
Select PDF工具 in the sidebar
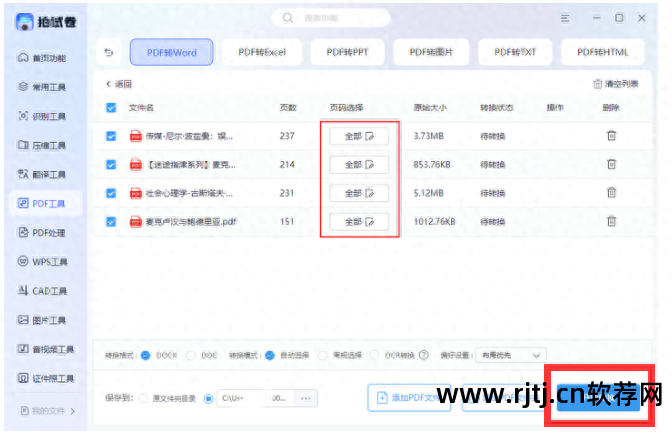(x=45, y=204)
